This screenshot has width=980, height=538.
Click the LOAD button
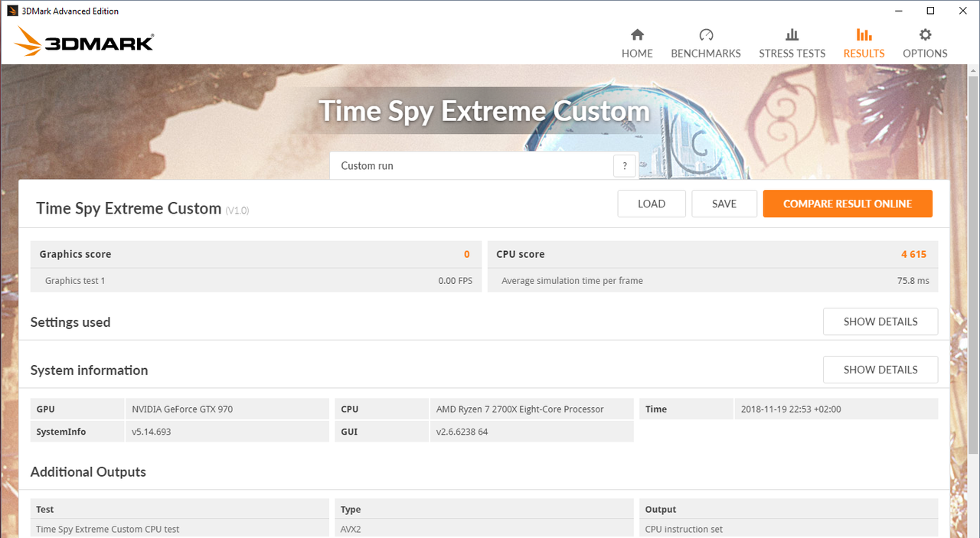coord(652,204)
